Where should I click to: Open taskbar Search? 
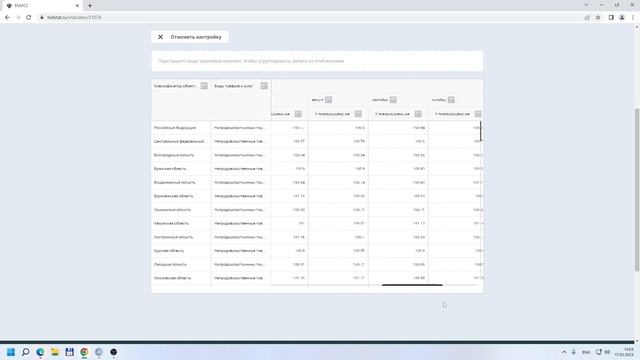tap(25, 352)
